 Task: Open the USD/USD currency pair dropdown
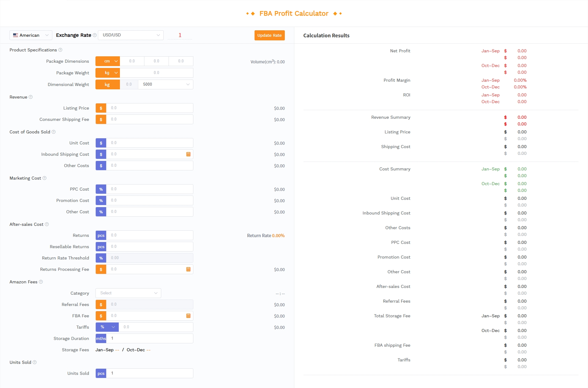coord(131,35)
